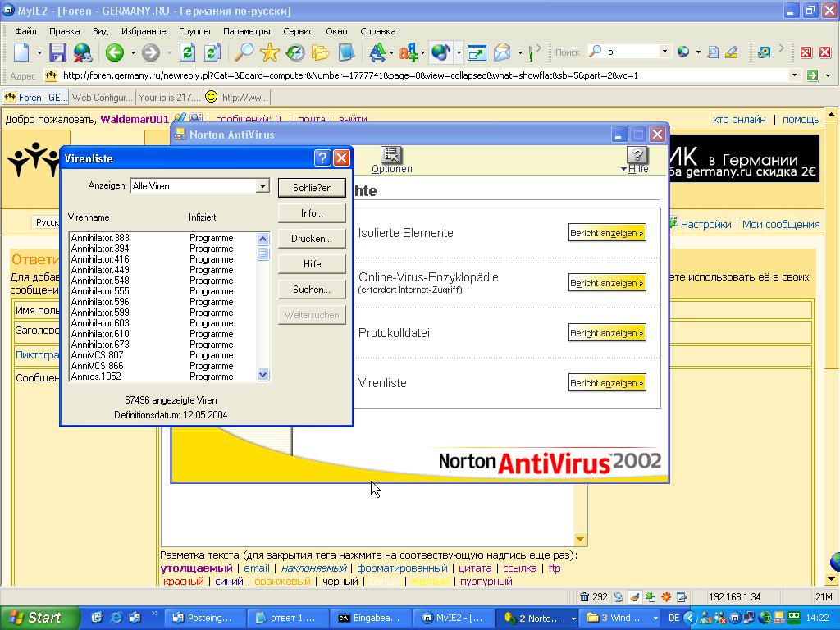Click the virus list scroll down arrow

pos(262,375)
